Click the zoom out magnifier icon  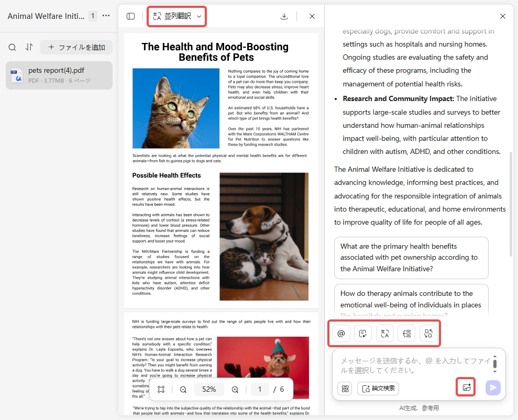point(183,389)
